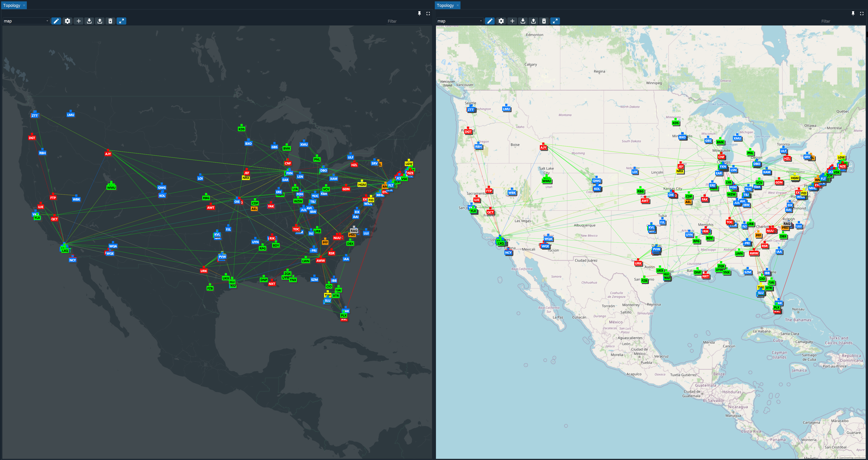Open map dropdown in left panel
Viewport: 868px width, 460px height.
pyautogui.click(x=26, y=21)
